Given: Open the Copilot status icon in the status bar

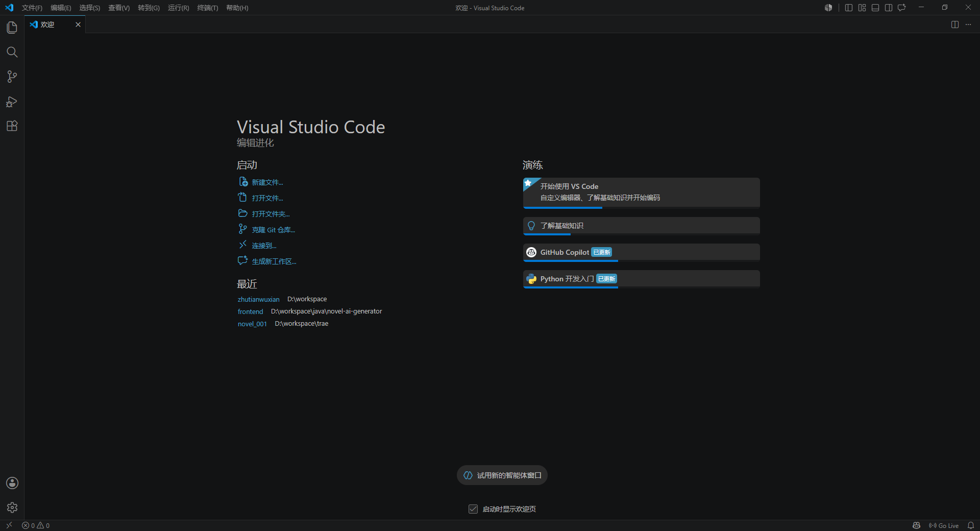Looking at the screenshot, I should pyautogui.click(x=916, y=525).
